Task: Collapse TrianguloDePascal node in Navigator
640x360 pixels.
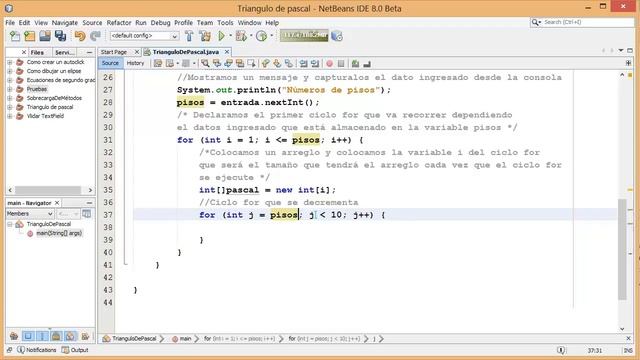Action: [10, 224]
